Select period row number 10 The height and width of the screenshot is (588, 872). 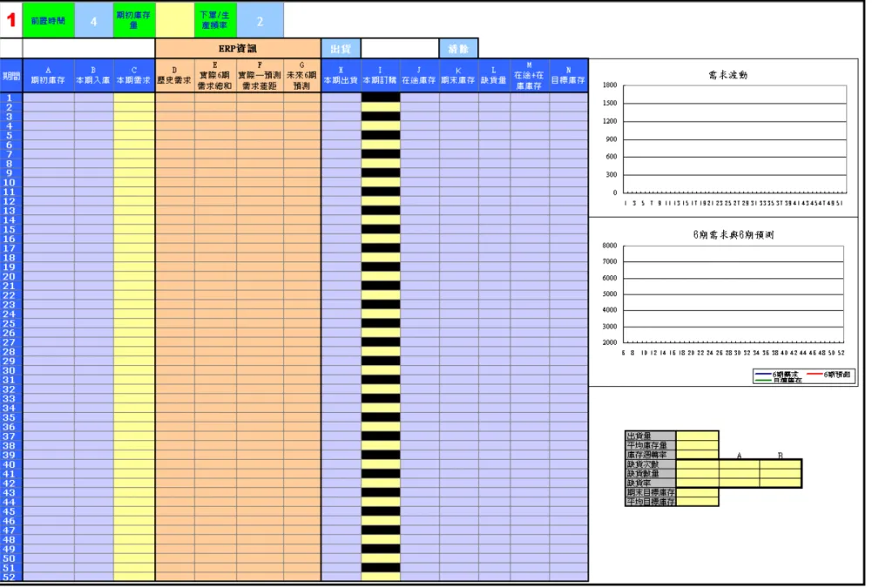pyautogui.click(x=10, y=182)
